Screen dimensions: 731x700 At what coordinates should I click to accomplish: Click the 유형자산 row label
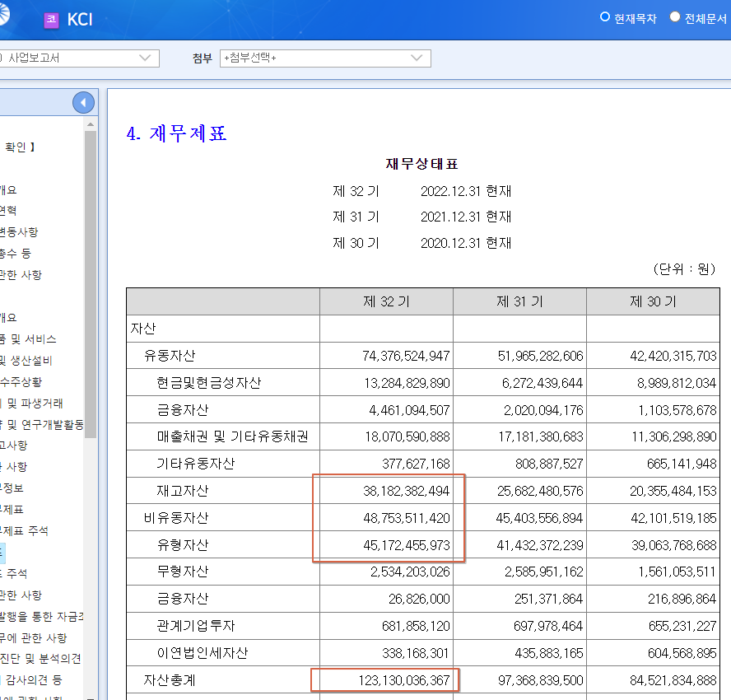click(x=183, y=544)
